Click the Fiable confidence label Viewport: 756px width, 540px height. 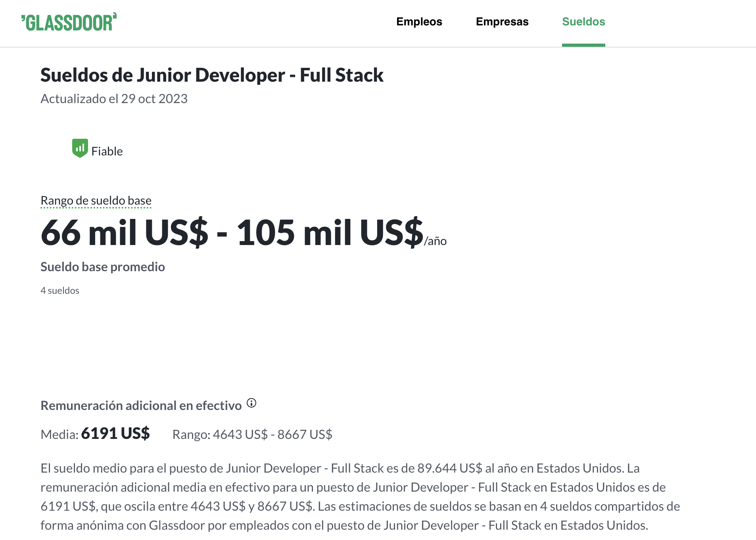[x=107, y=151]
